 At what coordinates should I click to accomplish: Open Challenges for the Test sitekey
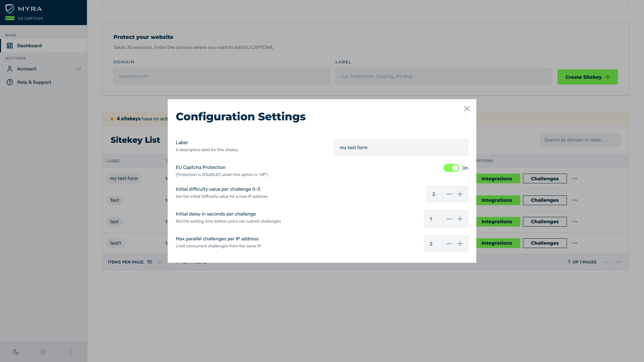tap(544, 200)
